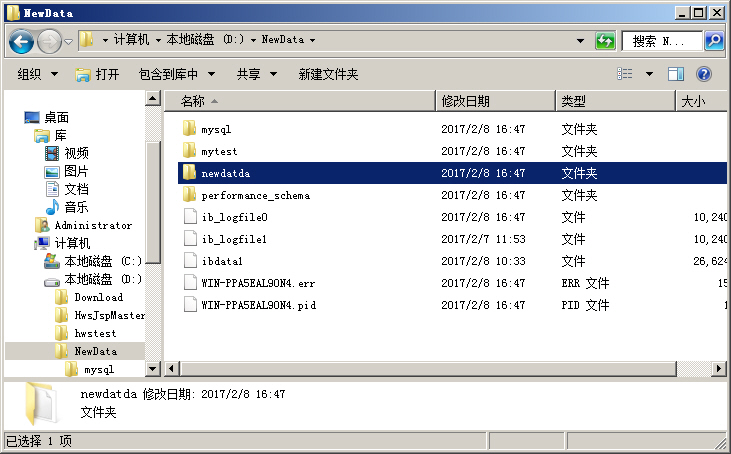
Task: Click the performance_schema file name
Action: (255, 195)
